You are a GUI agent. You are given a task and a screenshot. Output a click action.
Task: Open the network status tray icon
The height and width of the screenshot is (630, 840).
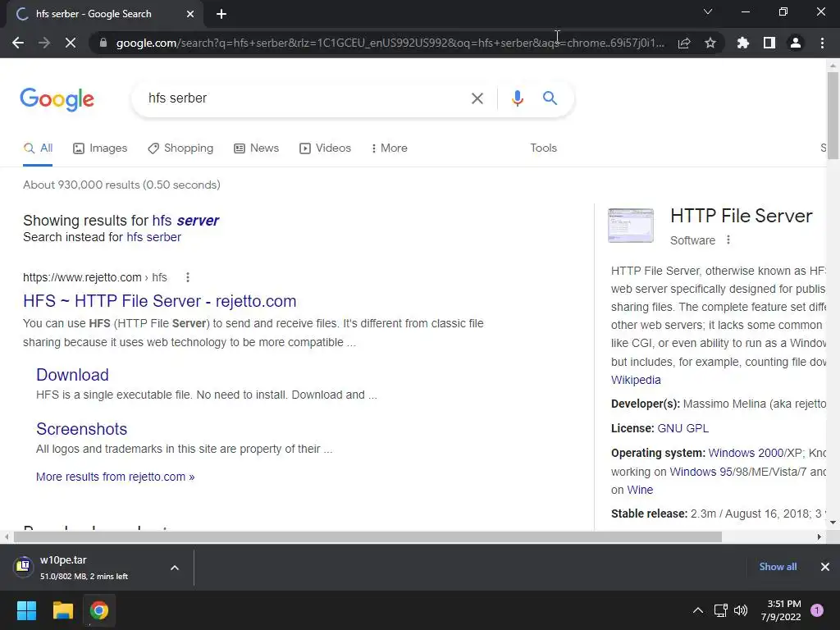pos(720,610)
